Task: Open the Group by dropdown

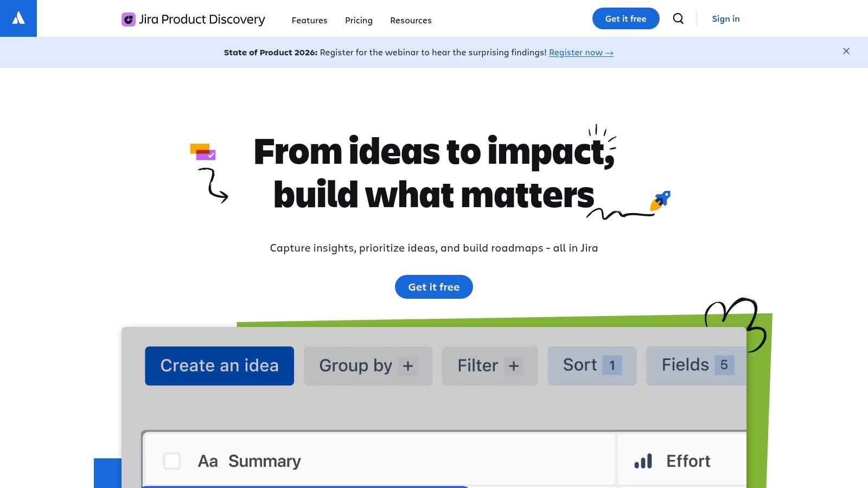Action: (367, 366)
